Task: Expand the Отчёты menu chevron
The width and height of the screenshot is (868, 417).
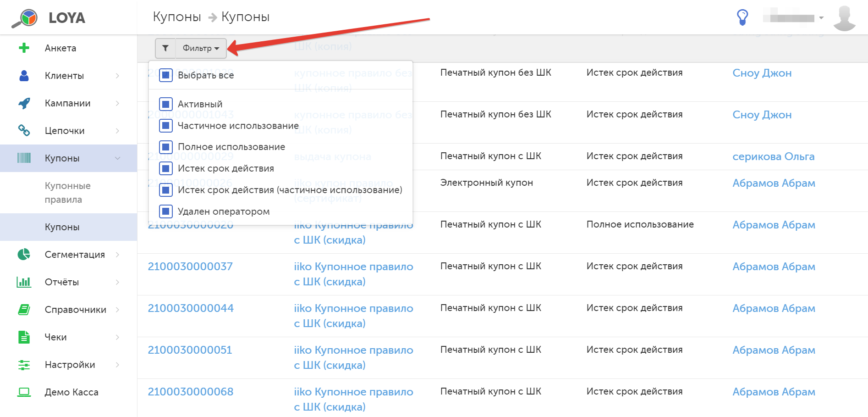Action: coord(117,282)
